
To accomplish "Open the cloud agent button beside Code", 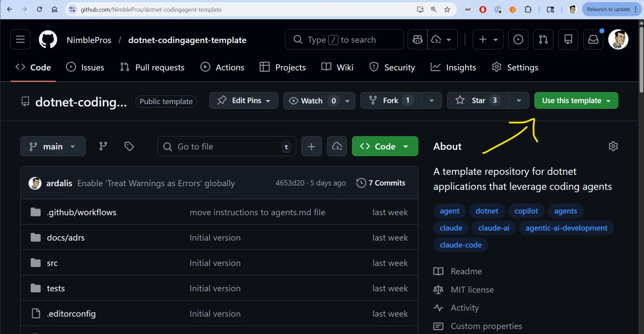I will point(337,146).
